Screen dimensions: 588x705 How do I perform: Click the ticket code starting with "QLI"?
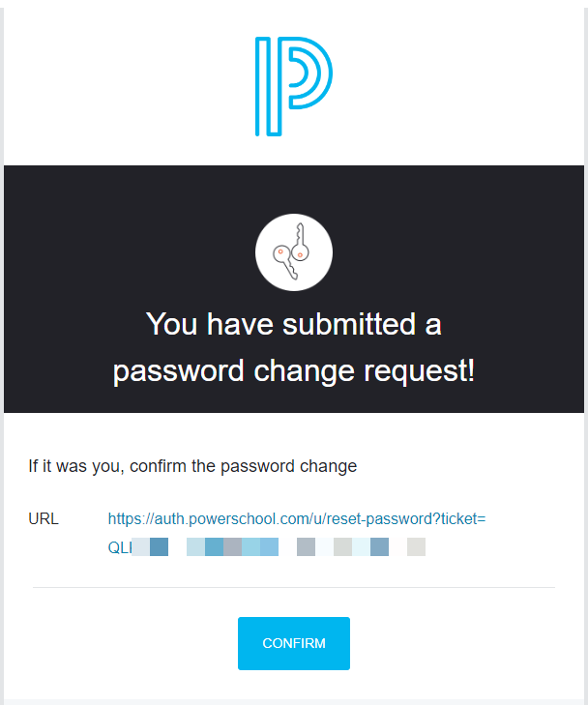pyautogui.click(x=119, y=547)
